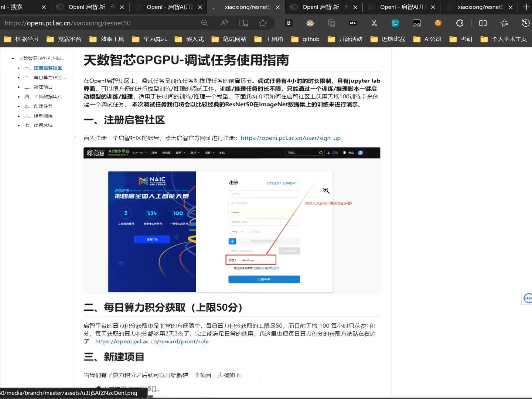532x399 pixels.
Task: Open the black L extension icon
Action: (x=289, y=23)
